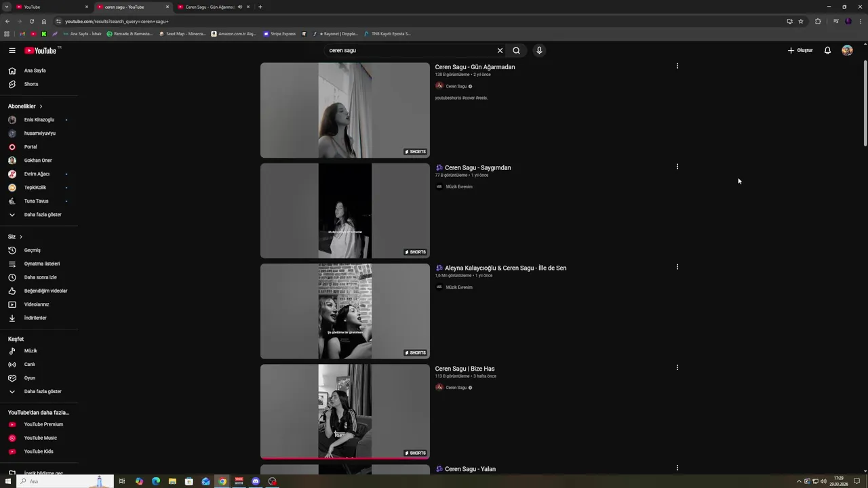Image resolution: width=868 pixels, height=488 pixels.
Task: Reload the page
Action: tap(31, 21)
